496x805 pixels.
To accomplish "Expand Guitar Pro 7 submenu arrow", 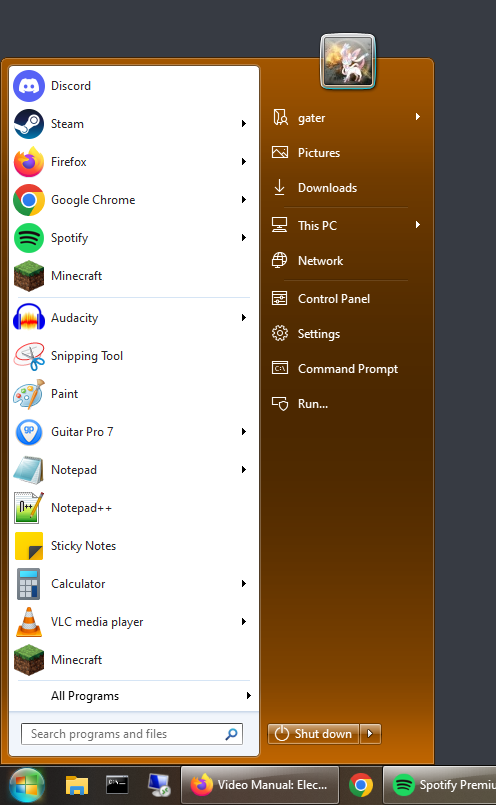I will point(244,432).
